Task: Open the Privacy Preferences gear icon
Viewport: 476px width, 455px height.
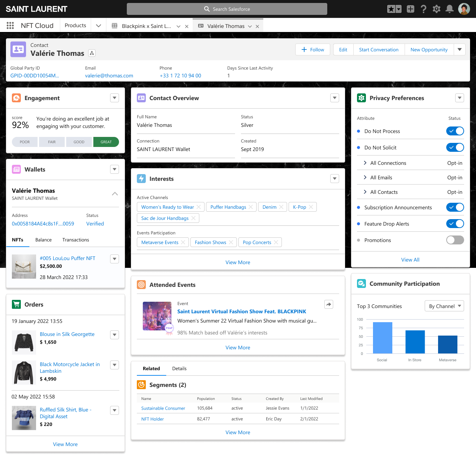Action: 361,98
